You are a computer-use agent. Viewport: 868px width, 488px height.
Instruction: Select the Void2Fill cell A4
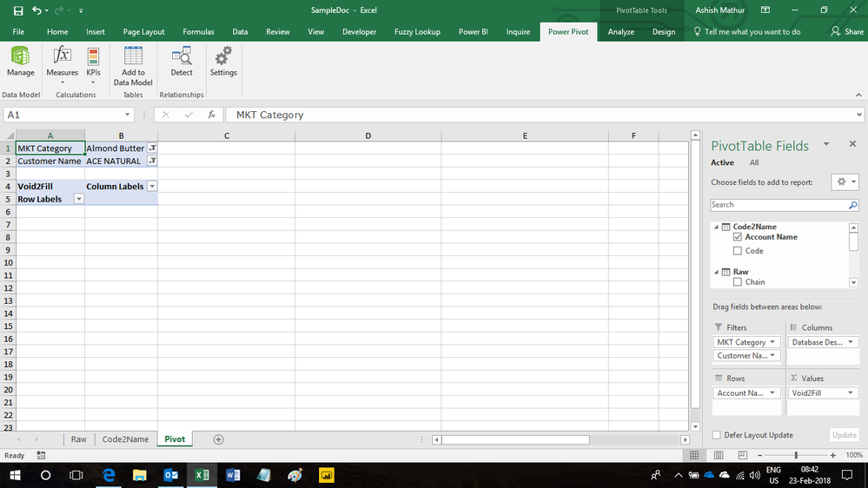coord(50,187)
